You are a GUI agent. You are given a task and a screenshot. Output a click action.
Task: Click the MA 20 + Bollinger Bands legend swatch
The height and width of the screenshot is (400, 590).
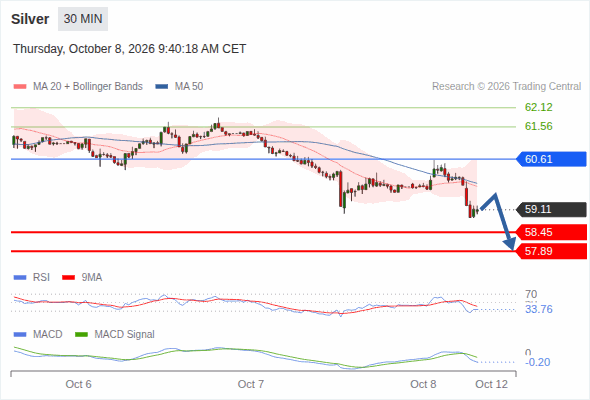tap(20, 87)
